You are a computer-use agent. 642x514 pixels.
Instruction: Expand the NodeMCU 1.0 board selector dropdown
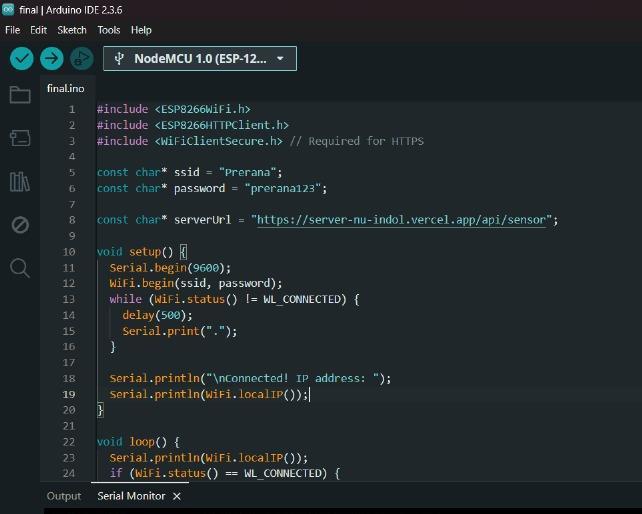click(200, 59)
